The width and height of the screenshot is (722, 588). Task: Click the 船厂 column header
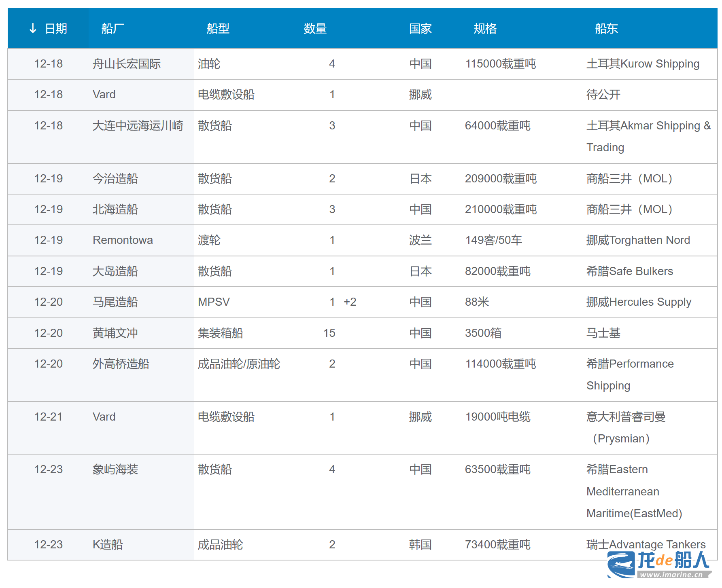click(113, 28)
